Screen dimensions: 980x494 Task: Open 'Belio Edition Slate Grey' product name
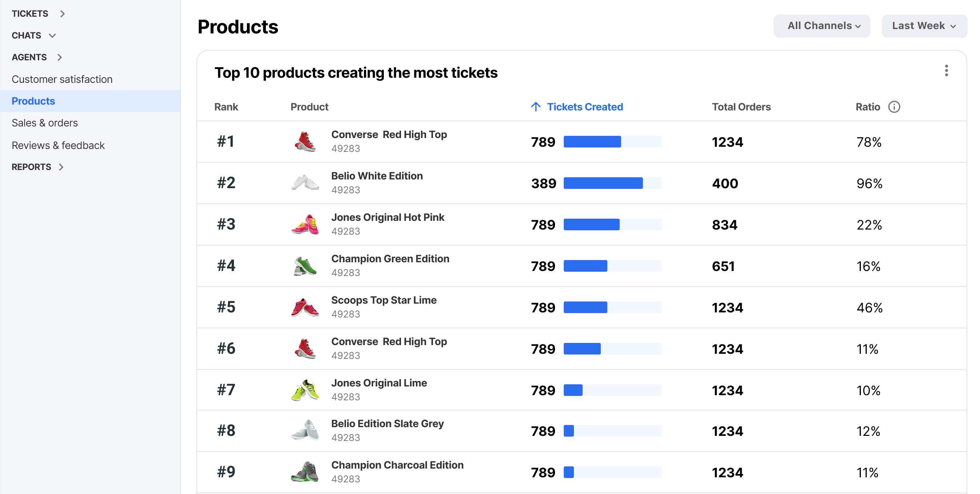(387, 424)
